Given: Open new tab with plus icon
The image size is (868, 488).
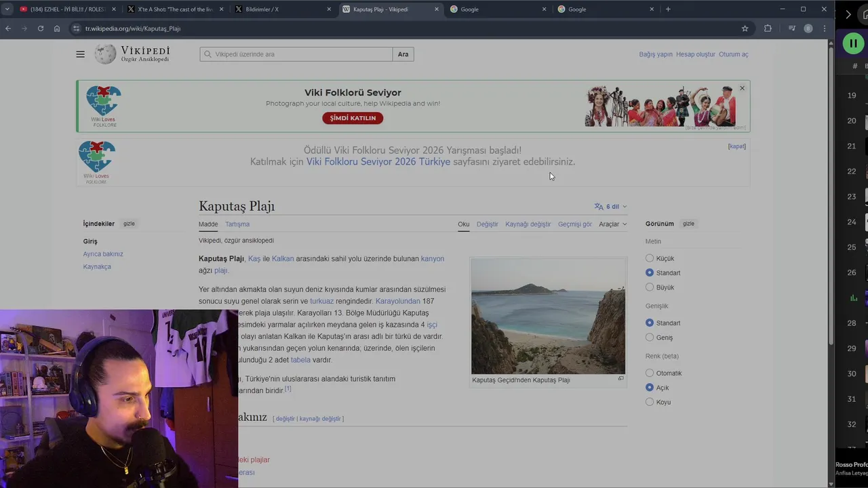Looking at the screenshot, I should point(668,9).
